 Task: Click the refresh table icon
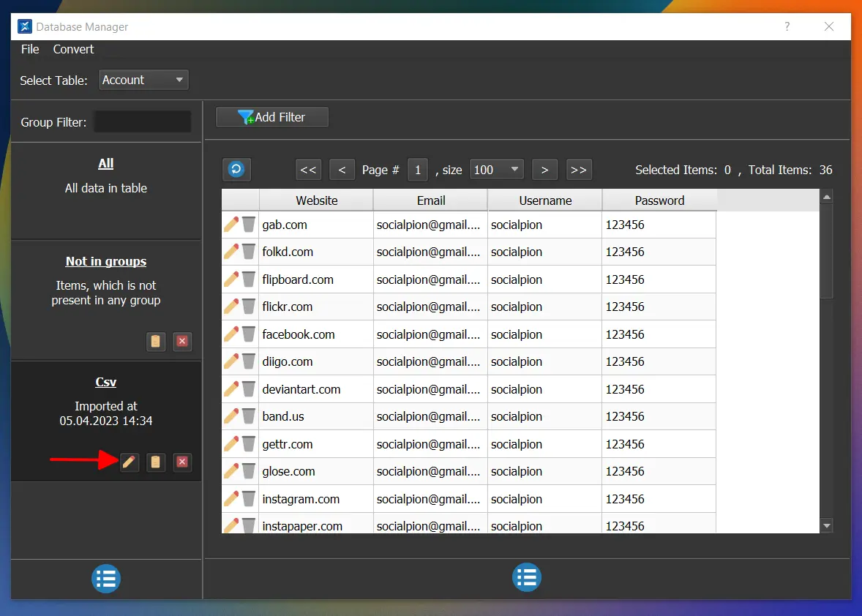point(236,169)
